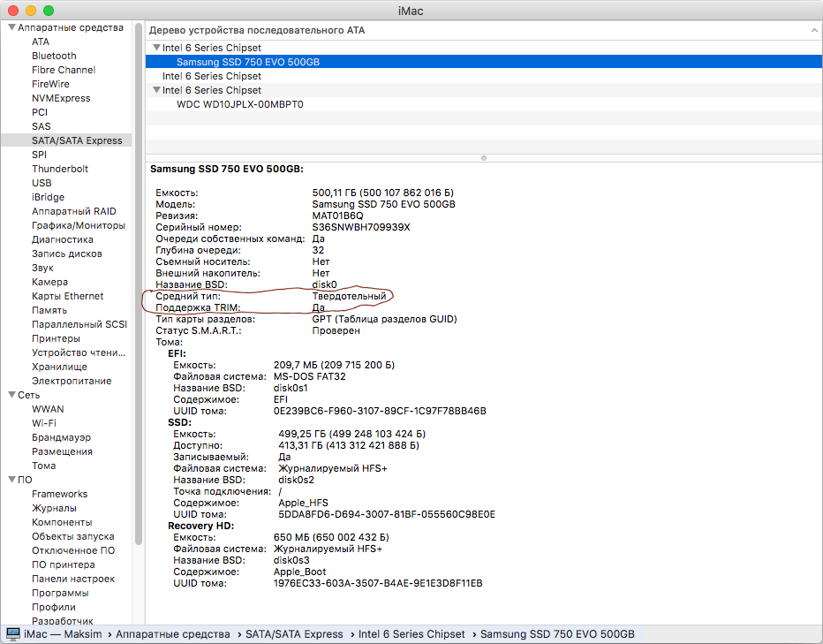Image resolution: width=823 pixels, height=644 pixels.
Task: Click the Твердотельный medium type value
Action: pos(349,296)
